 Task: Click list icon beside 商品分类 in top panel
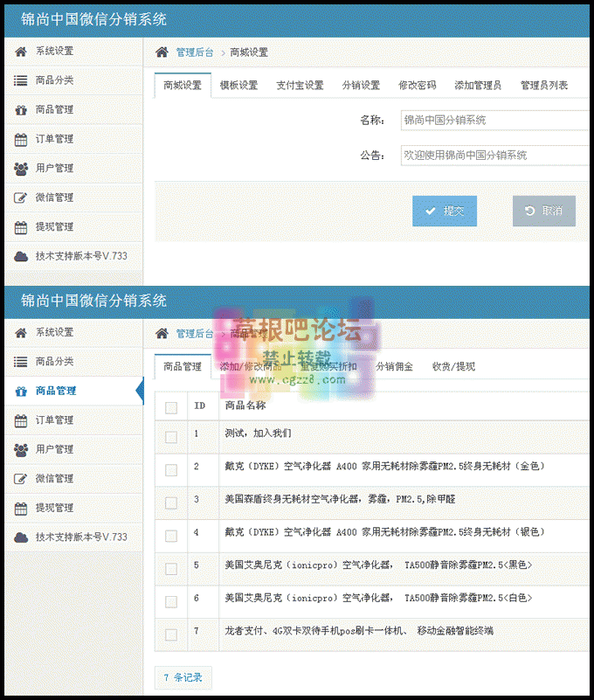[21, 80]
